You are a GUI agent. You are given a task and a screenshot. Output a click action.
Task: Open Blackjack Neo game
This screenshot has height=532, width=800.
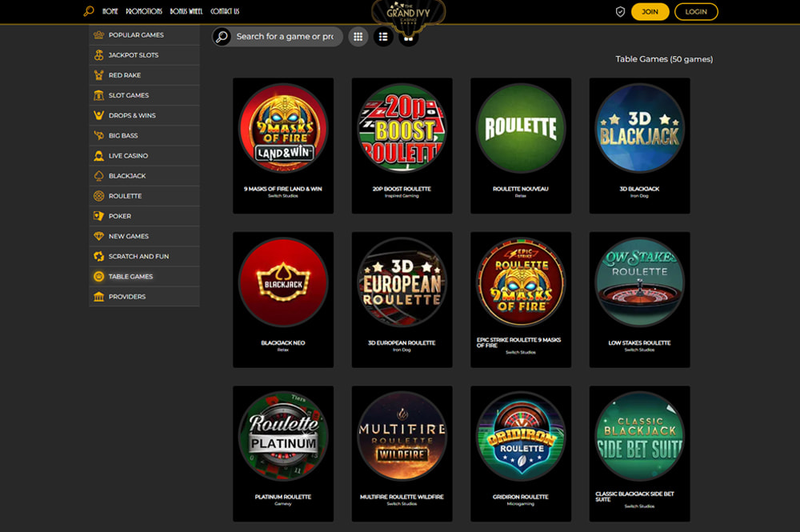point(283,300)
